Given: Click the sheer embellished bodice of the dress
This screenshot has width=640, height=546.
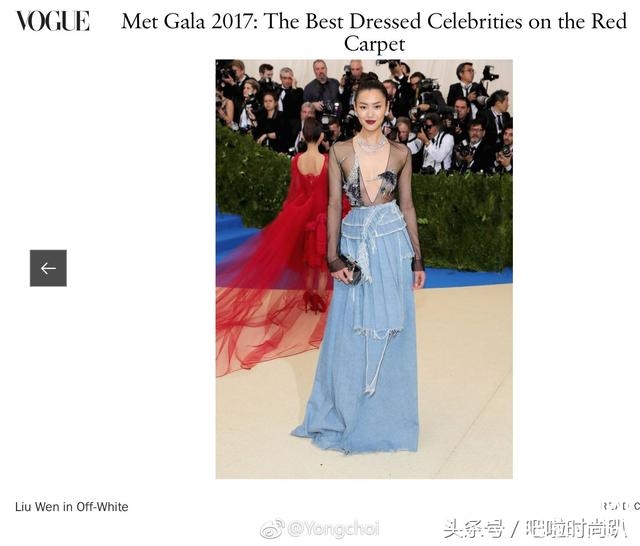Looking at the screenshot, I should (x=370, y=175).
